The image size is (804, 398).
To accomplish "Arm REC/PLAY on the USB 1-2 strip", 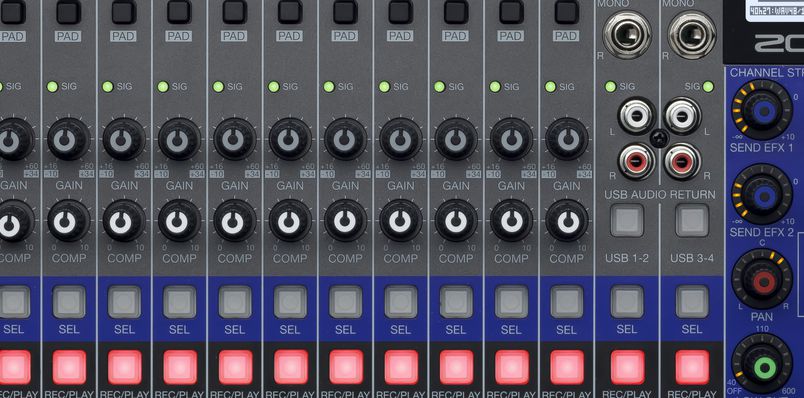I will [627, 367].
